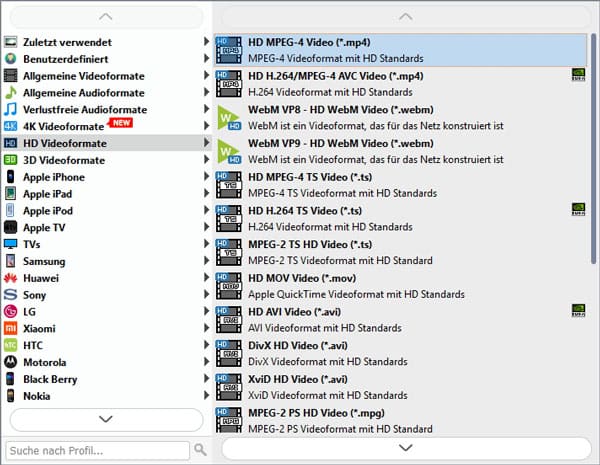
Task: Click the HD MOV Video format icon
Action: (229, 286)
